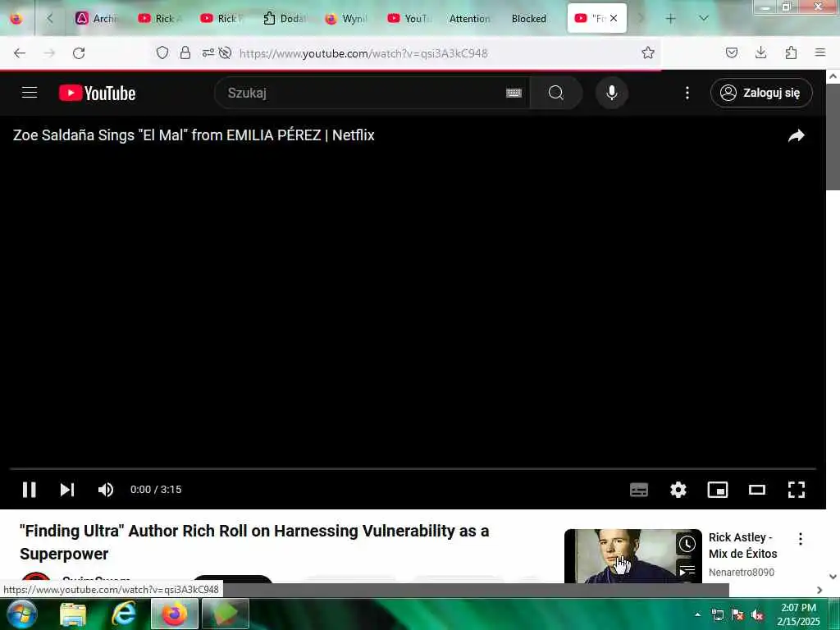List all tabs with the dropdown arrow

pyautogui.click(x=704, y=18)
